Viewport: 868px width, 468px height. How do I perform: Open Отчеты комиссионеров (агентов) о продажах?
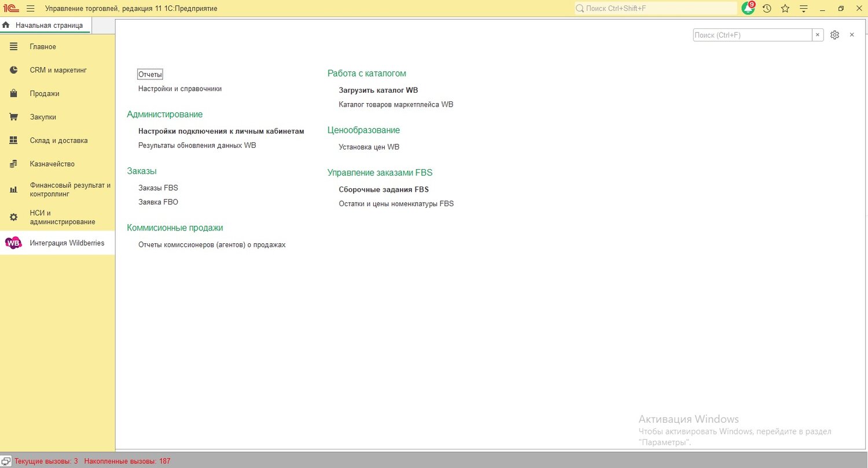click(212, 244)
